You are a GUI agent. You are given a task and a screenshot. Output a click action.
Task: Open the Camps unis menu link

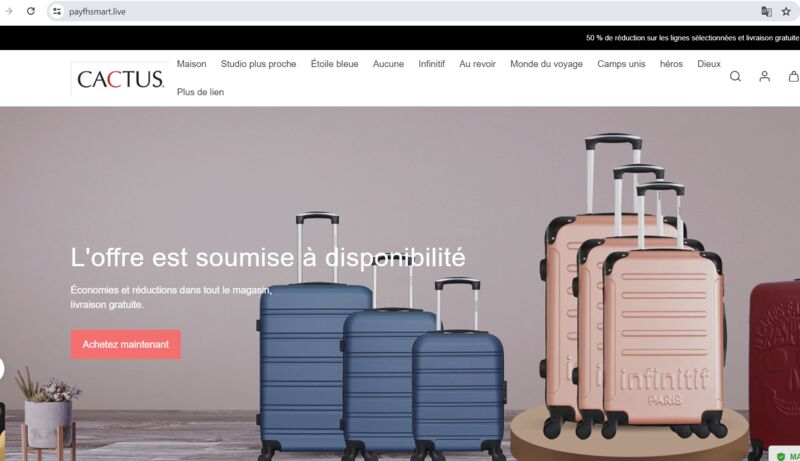point(621,64)
